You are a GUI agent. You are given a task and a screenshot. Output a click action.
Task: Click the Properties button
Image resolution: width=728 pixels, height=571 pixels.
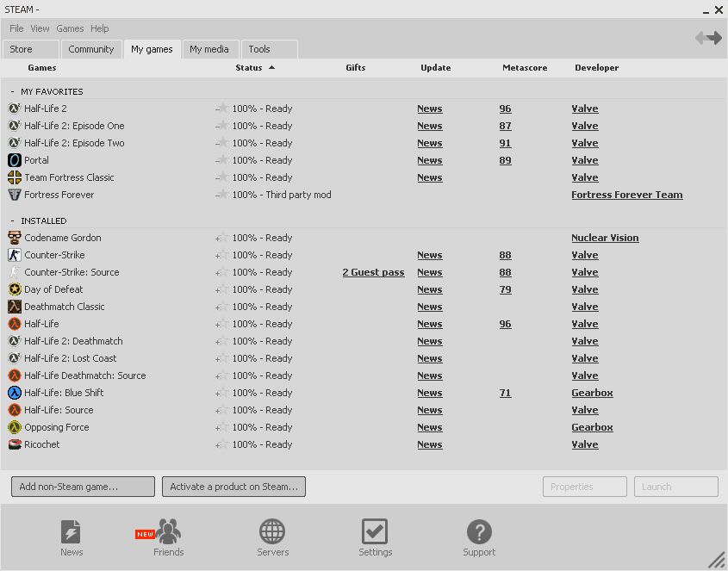click(584, 487)
